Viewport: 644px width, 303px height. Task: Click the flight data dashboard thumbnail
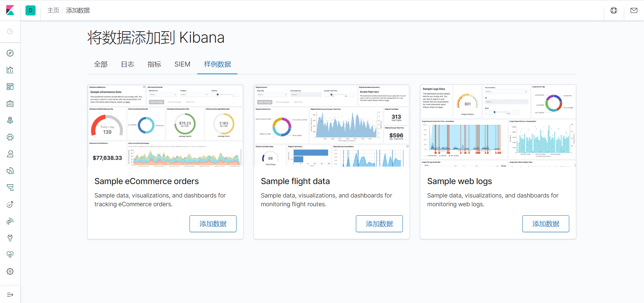point(332,126)
